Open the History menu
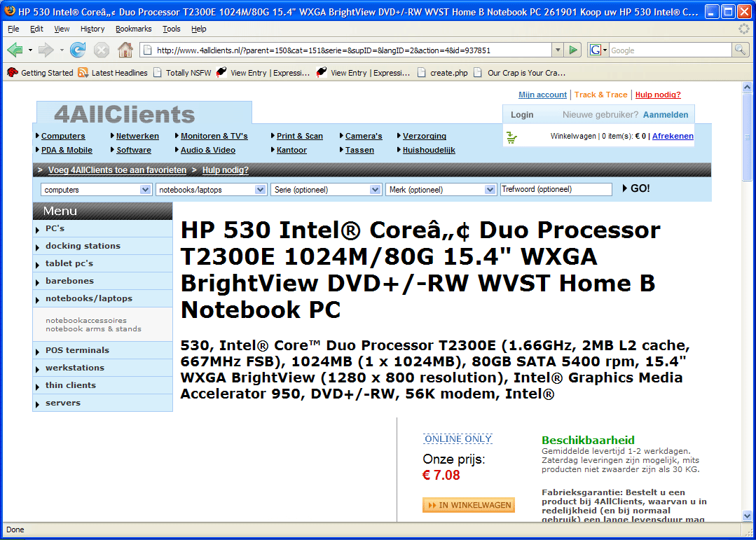 point(92,29)
